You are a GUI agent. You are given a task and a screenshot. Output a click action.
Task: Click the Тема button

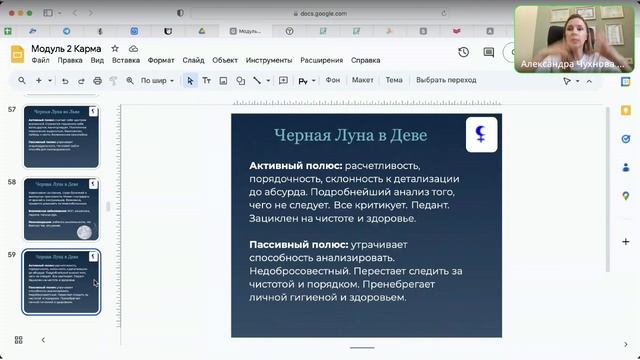click(x=394, y=80)
